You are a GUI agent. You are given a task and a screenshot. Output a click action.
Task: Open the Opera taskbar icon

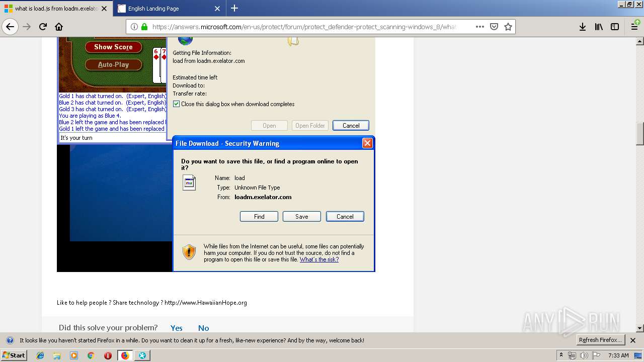(x=108, y=355)
